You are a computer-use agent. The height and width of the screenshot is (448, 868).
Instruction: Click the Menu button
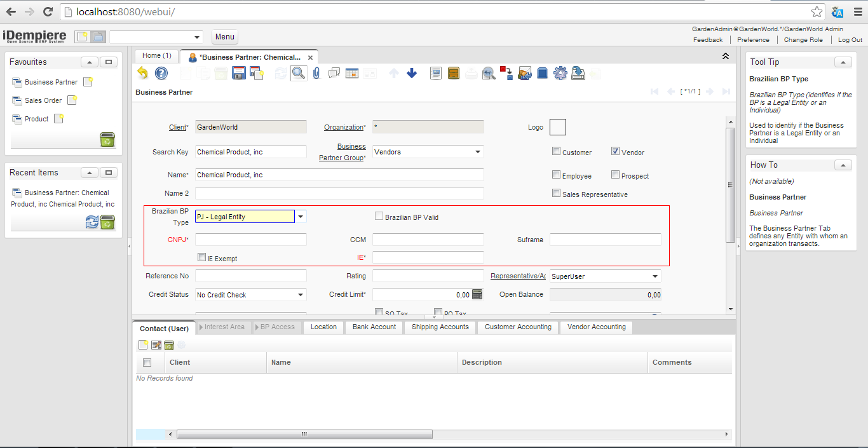(224, 37)
